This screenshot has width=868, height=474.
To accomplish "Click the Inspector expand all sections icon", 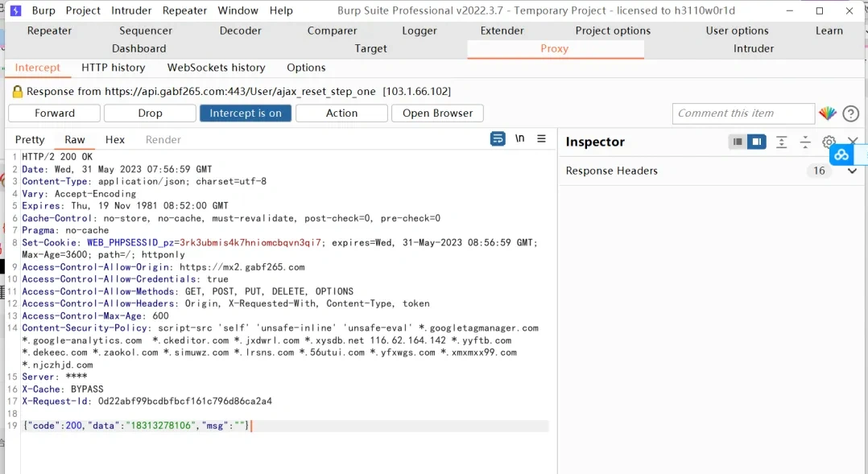I will click(x=781, y=142).
